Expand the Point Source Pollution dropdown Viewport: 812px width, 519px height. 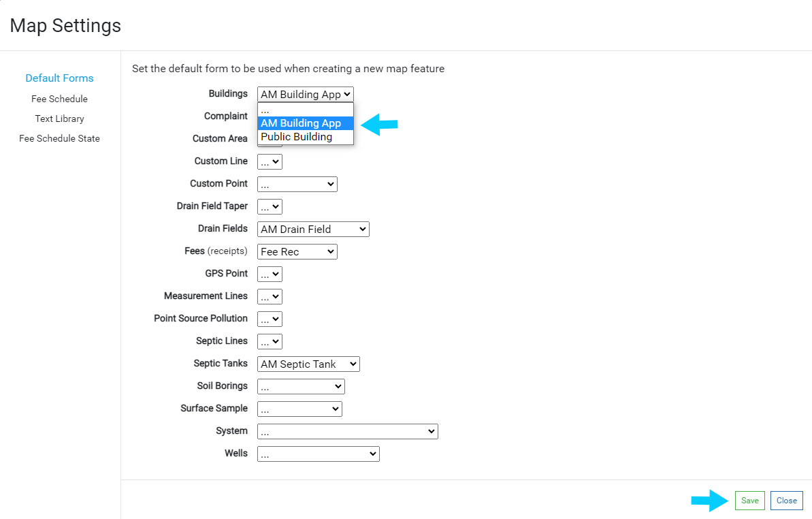tap(270, 319)
